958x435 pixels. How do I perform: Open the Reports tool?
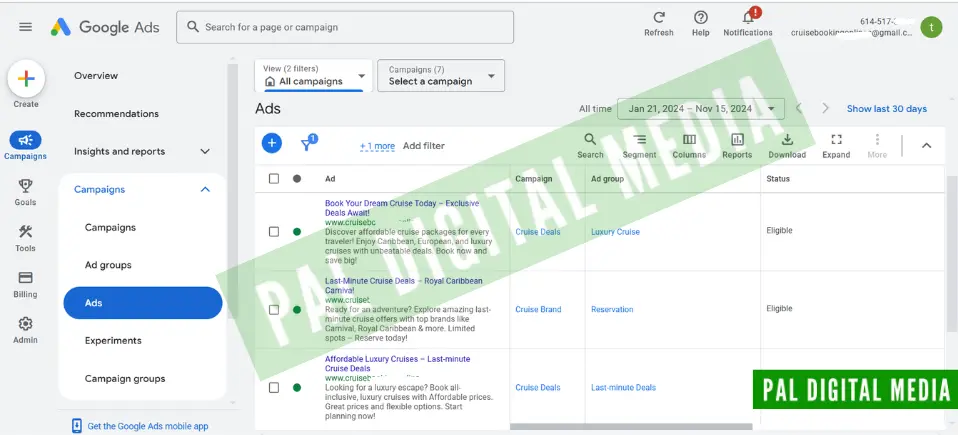point(737,140)
